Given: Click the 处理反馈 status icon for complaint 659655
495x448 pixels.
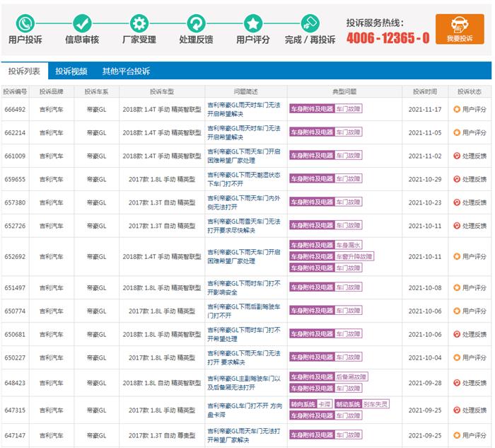Looking at the screenshot, I should (457, 179).
